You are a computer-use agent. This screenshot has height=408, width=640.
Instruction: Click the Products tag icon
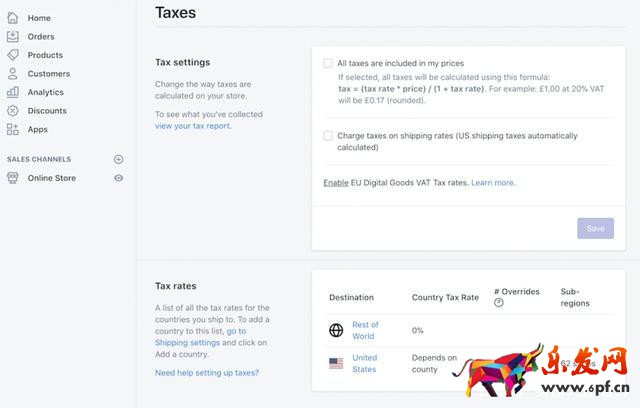coord(13,55)
